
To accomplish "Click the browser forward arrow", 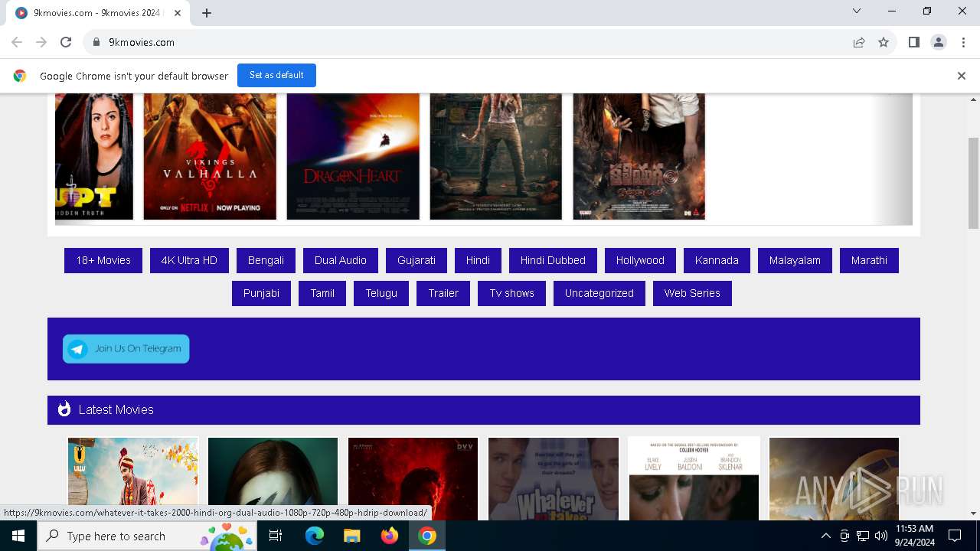I will (x=41, y=42).
